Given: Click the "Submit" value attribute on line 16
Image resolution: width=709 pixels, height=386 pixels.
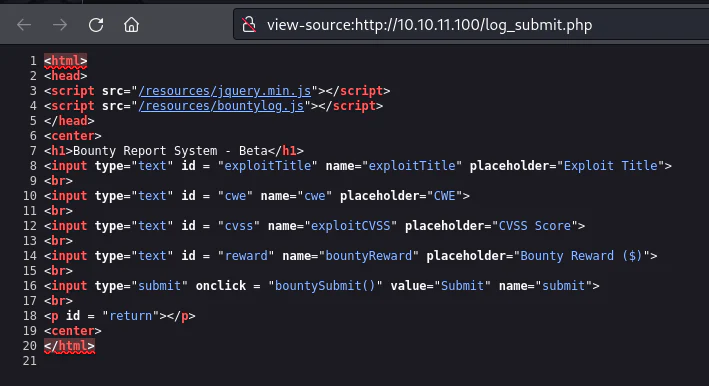Looking at the screenshot, I should point(463,286).
